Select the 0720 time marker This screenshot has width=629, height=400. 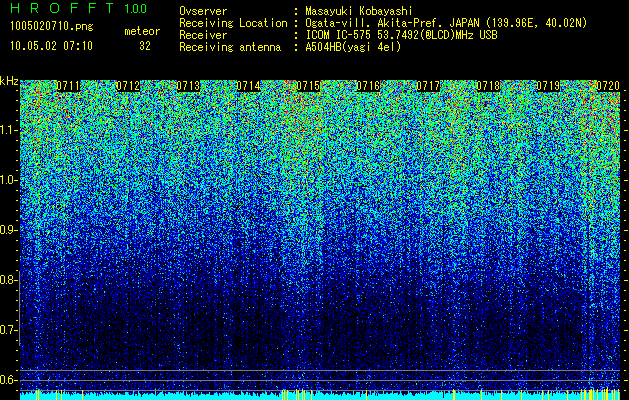click(x=608, y=86)
